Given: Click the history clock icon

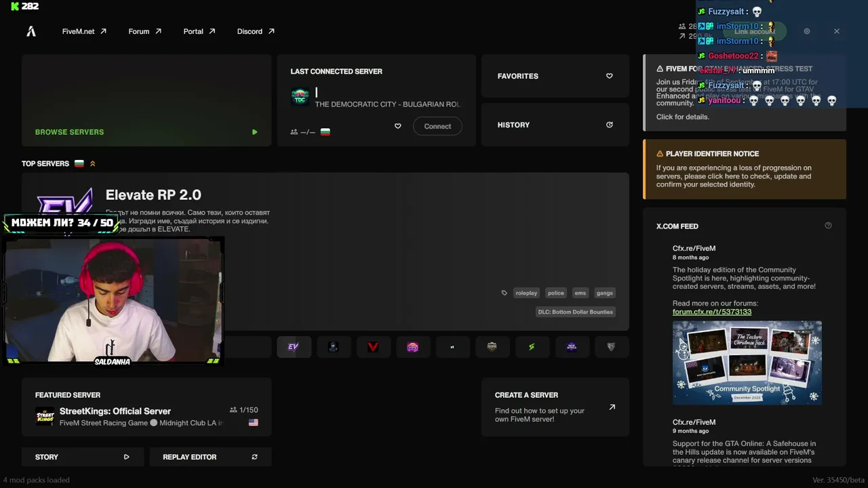Looking at the screenshot, I should pyautogui.click(x=610, y=125).
